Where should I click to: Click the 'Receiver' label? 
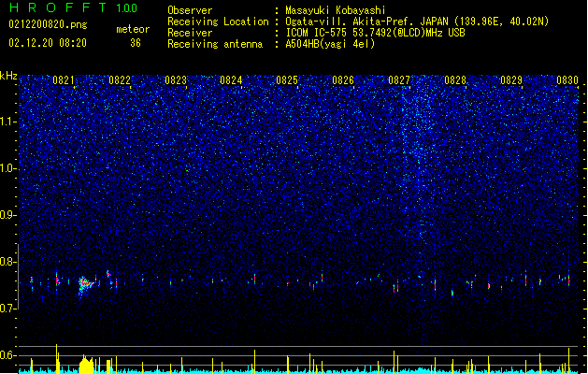pyautogui.click(x=190, y=33)
